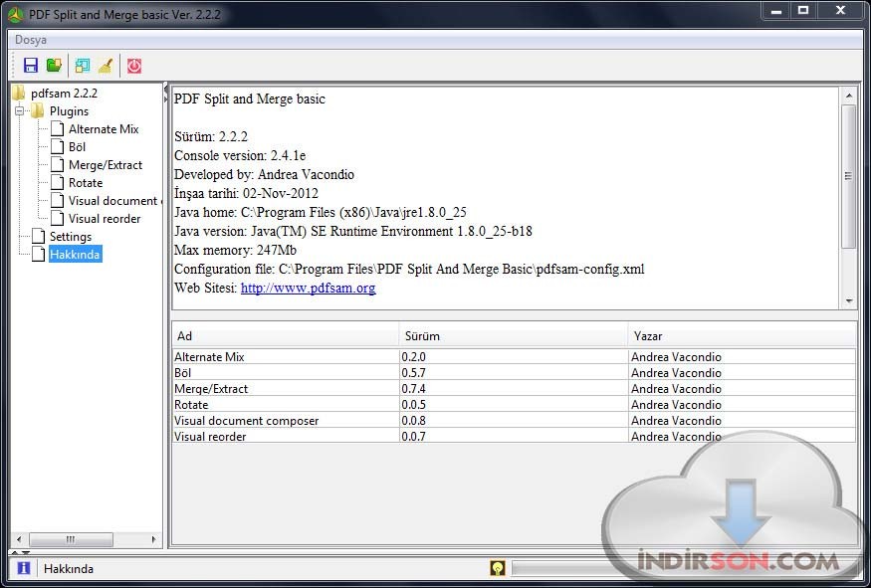Click the yellow lightbulb icon in status bar
The width and height of the screenshot is (871, 588).
click(x=498, y=567)
